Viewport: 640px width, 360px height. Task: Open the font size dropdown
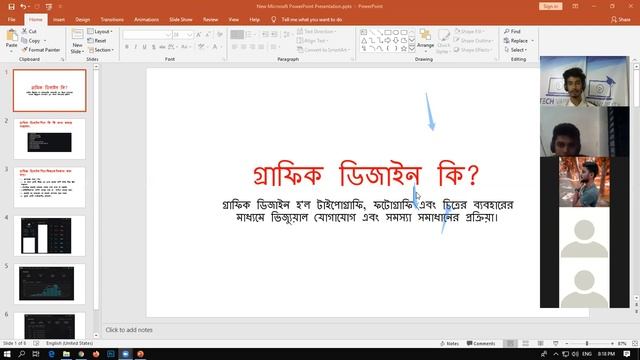pos(189,35)
